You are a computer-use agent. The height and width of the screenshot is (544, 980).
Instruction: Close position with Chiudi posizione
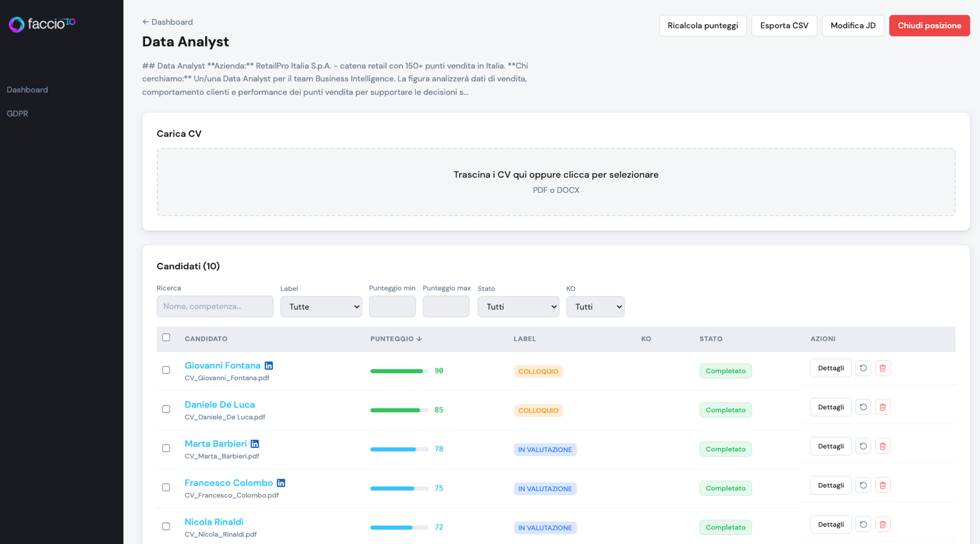click(930, 25)
